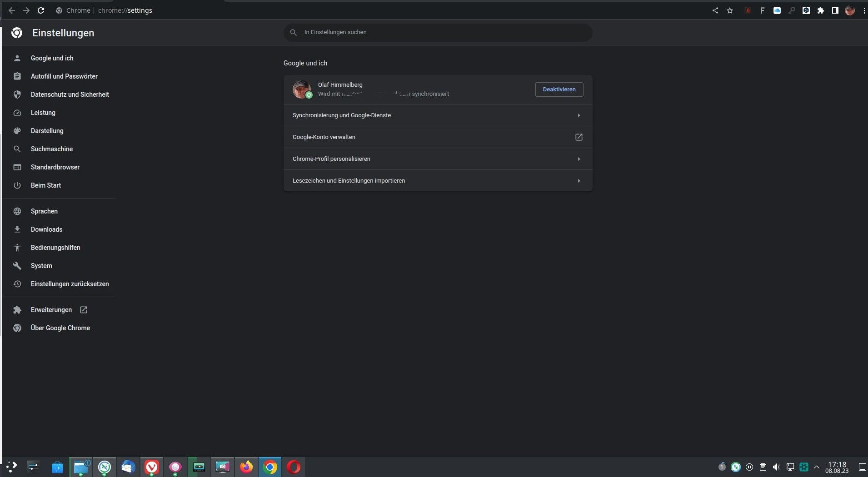Open Erweiterungen in the sidebar

click(x=51, y=310)
